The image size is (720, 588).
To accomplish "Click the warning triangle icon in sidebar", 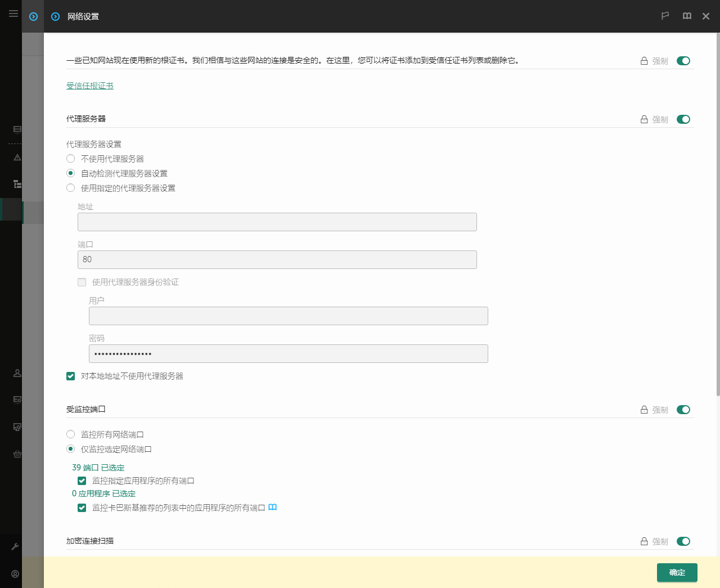I will point(17,157).
